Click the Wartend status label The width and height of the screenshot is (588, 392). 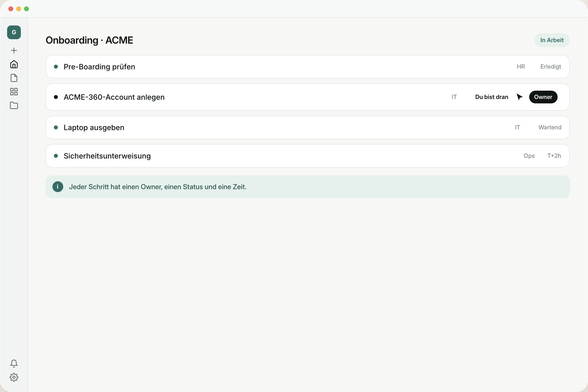click(x=550, y=127)
